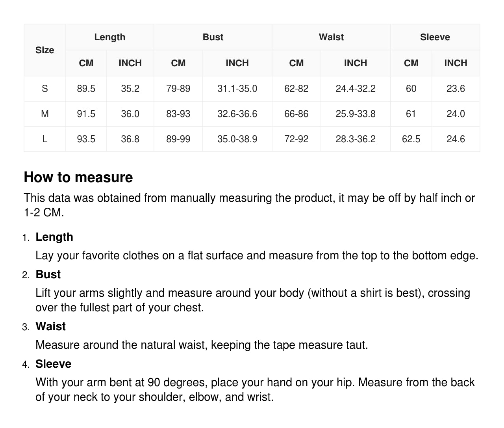Click the Bust list item title
The image size is (504, 428).
(48, 274)
